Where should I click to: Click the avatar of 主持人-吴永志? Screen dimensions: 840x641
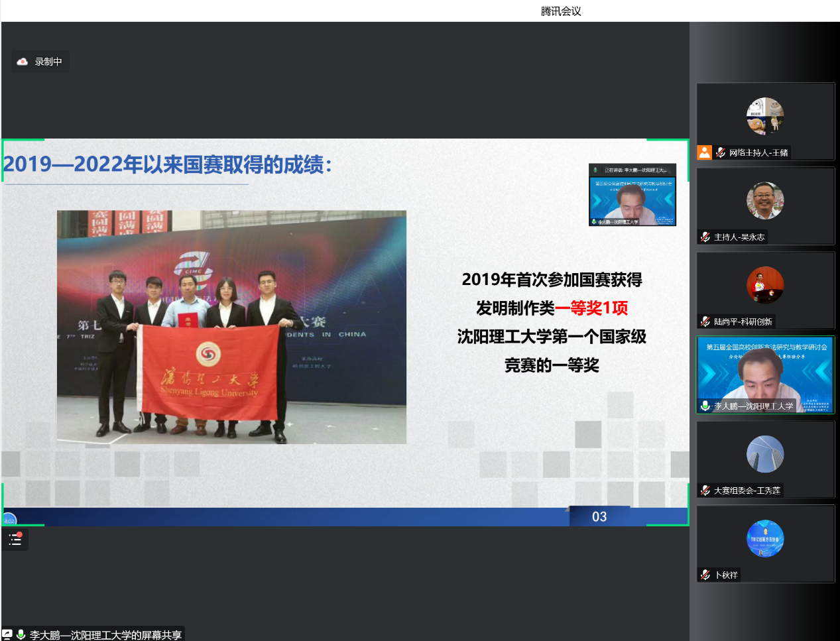[x=765, y=200]
